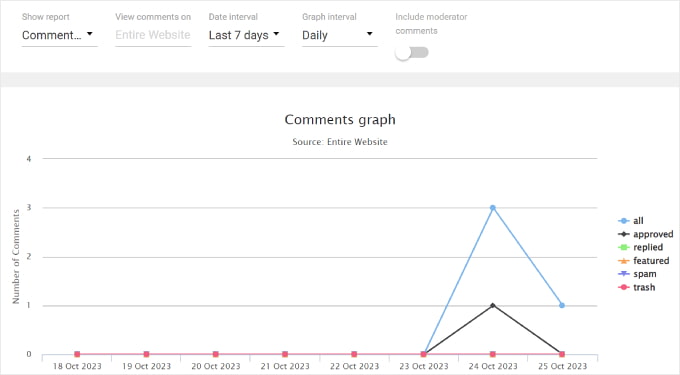Click the '24 Oct 2023' axis label

pyautogui.click(x=493, y=366)
